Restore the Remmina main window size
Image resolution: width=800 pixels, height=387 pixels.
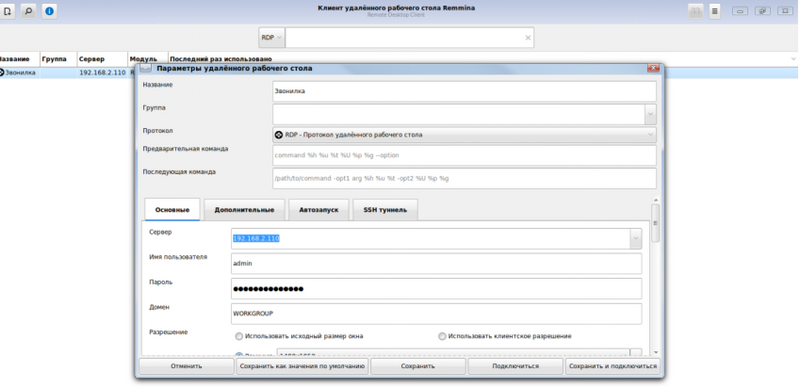762,11
